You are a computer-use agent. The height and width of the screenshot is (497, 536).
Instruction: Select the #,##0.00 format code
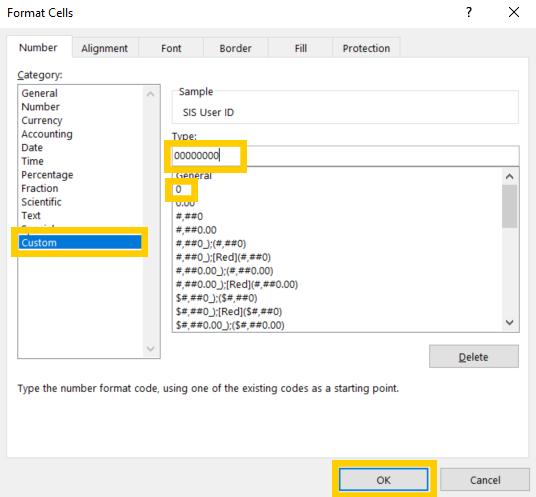click(x=196, y=230)
